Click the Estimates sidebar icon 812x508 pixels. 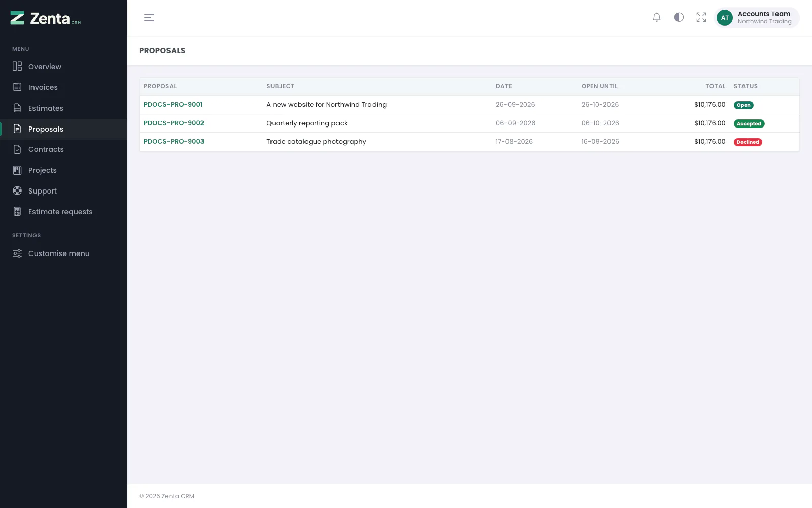[17, 108]
